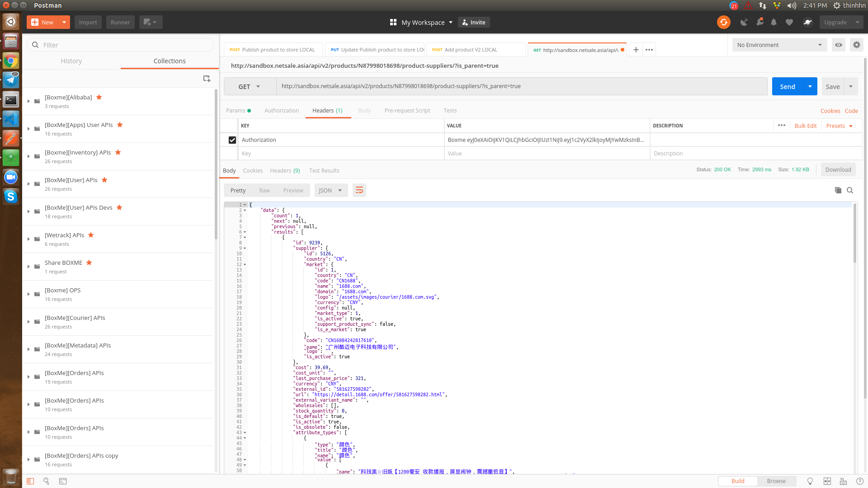This screenshot has height=488, width=868.
Task: Open manage environments gear icon
Action: pyautogui.click(x=856, y=45)
